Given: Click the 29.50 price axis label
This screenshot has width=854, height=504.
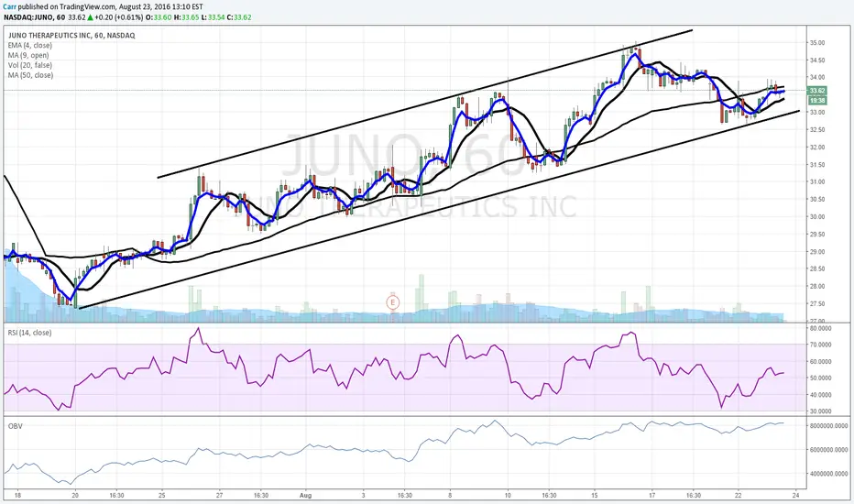Looking at the screenshot, I should pyautogui.click(x=817, y=235).
